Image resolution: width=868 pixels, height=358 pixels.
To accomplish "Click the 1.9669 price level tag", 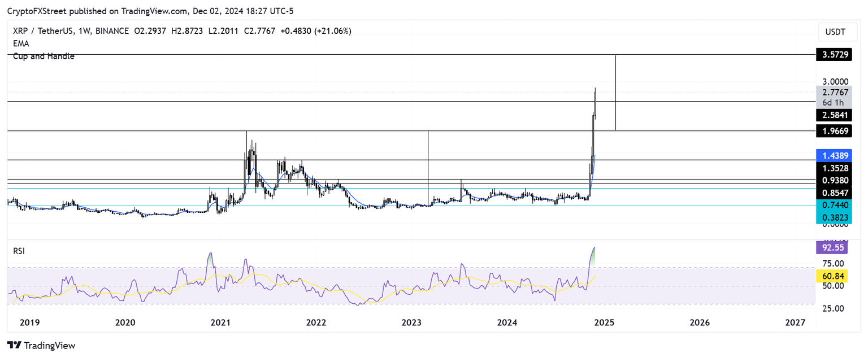I will [x=834, y=131].
